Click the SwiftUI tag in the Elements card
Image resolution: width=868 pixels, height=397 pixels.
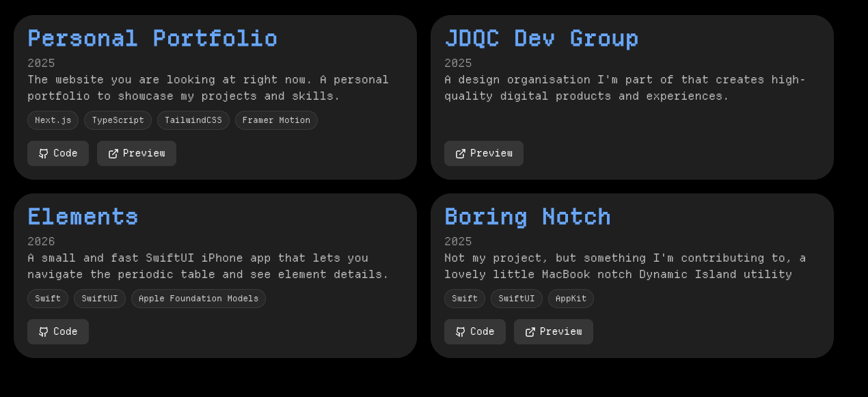click(x=100, y=299)
